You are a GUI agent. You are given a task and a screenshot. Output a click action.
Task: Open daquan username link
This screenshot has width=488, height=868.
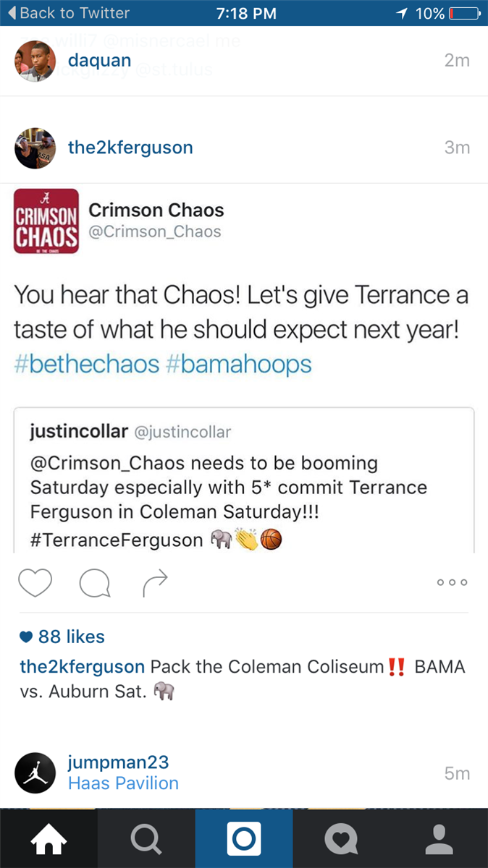pyautogui.click(x=99, y=61)
